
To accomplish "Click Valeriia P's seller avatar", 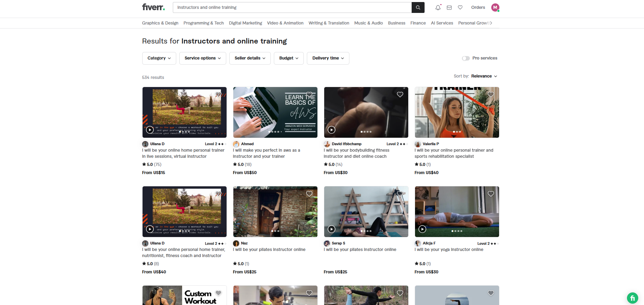I will click(x=418, y=144).
